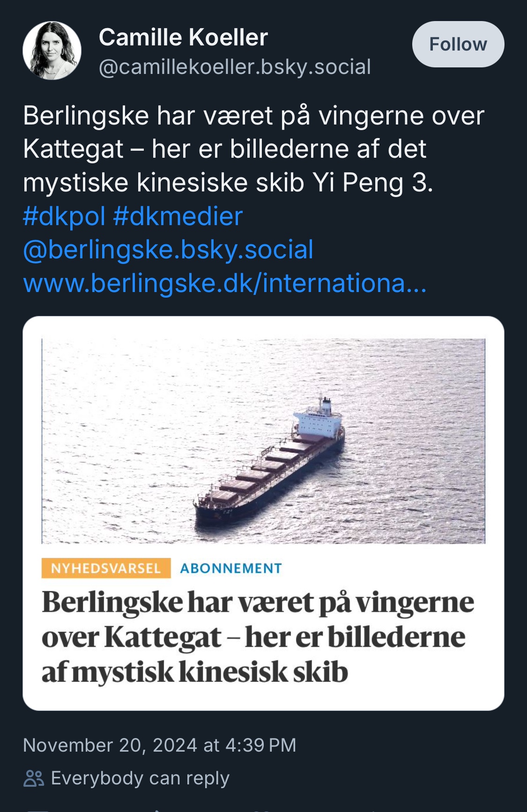527x812 pixels.
Task: Click the @camillekoeller.bsky.social handle
Action: (x=235, y=67)
